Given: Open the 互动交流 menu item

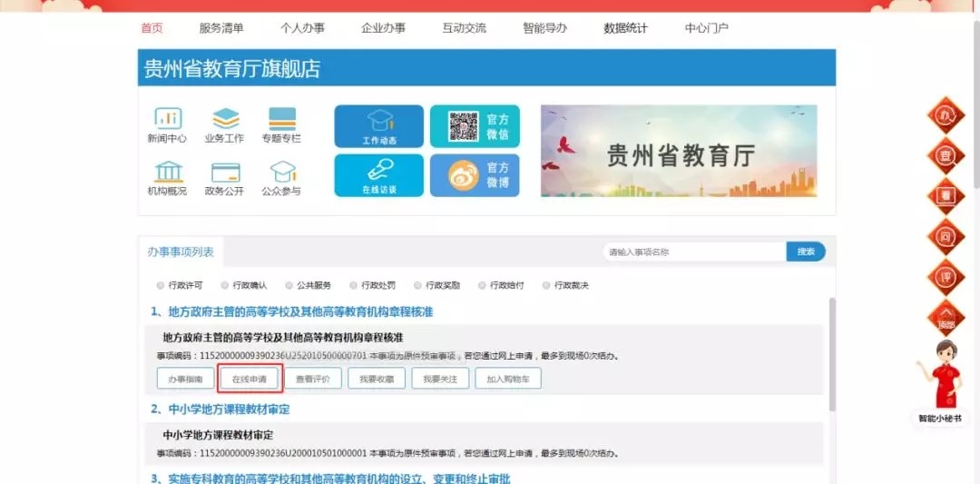Looking at the screenshot, I should (465, 28).
